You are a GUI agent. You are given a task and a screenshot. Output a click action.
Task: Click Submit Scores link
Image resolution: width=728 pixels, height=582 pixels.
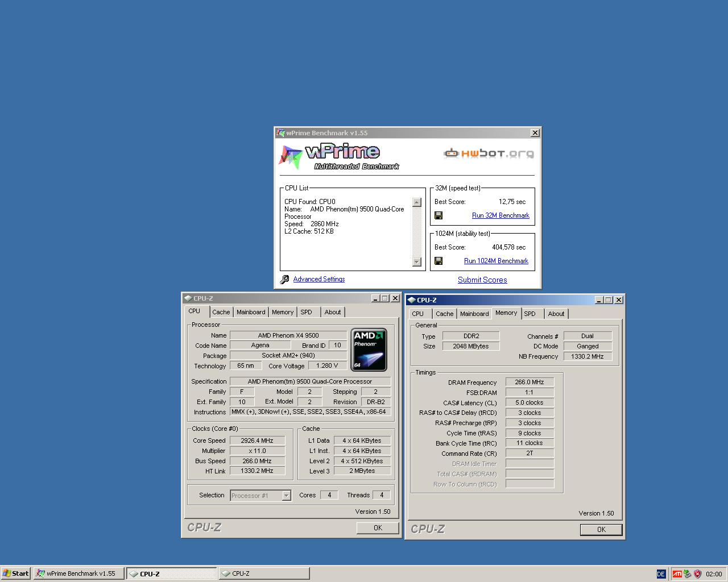click(482, 280)
